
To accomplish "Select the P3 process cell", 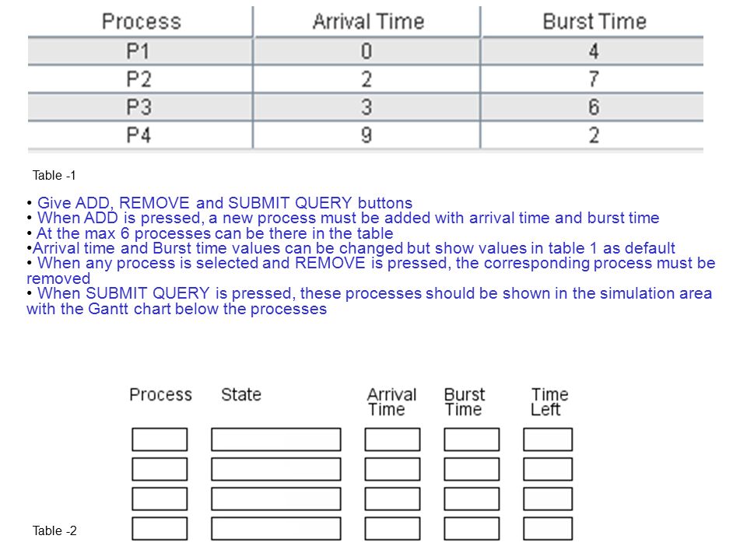I will (x=140, y=107).
